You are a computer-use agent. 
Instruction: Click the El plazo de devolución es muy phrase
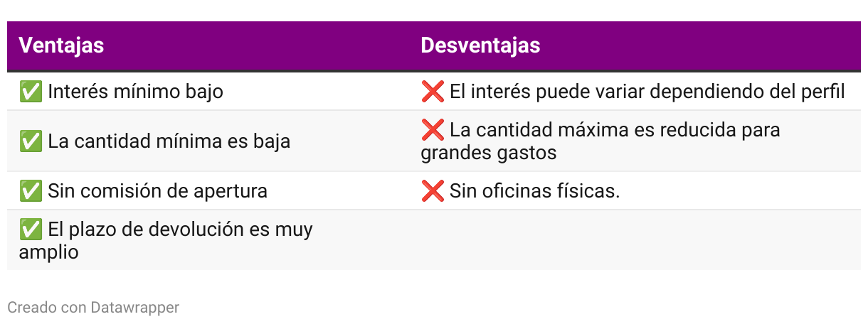(180, 229)
